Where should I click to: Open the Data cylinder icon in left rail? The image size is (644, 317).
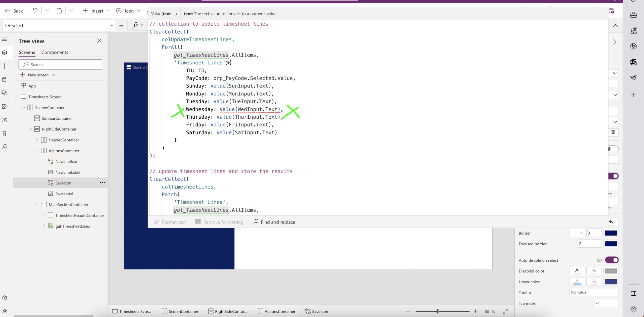click(4, 80)
